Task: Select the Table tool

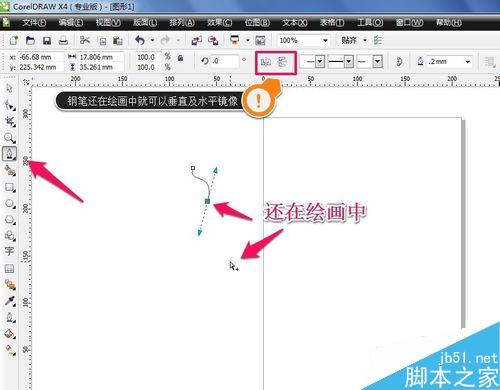Action: [9, 268]
